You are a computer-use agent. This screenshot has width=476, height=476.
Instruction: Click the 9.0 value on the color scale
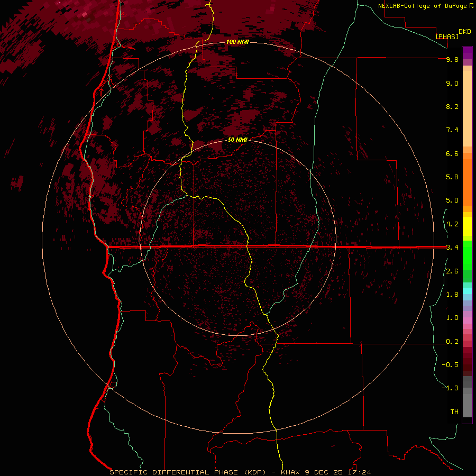coord(452,83)
